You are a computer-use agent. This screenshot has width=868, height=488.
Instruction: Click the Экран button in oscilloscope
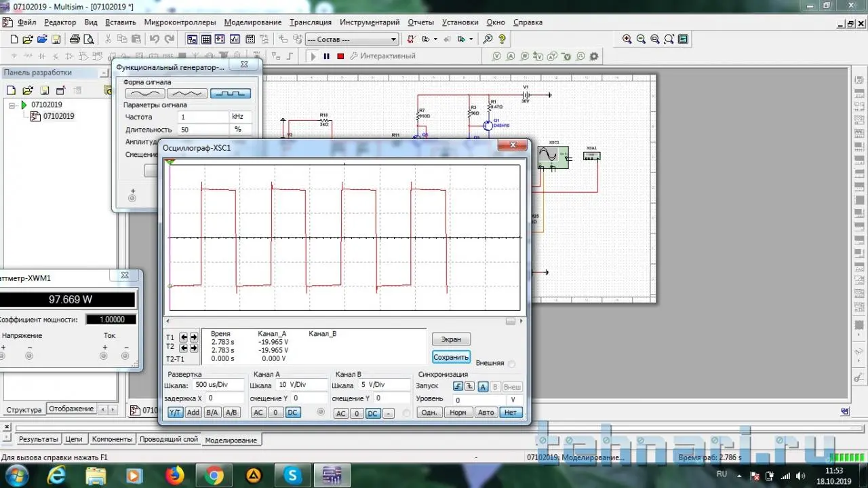click(x=451, y=339)
